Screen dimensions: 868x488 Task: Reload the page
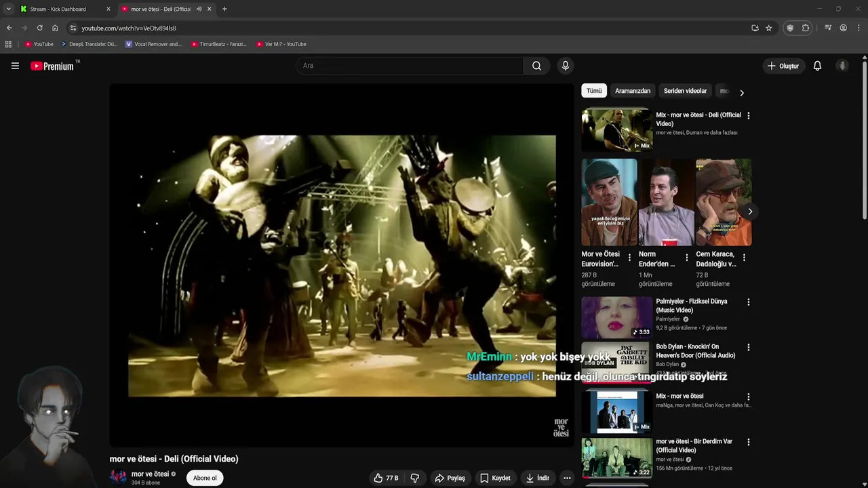tap(39, 28)
